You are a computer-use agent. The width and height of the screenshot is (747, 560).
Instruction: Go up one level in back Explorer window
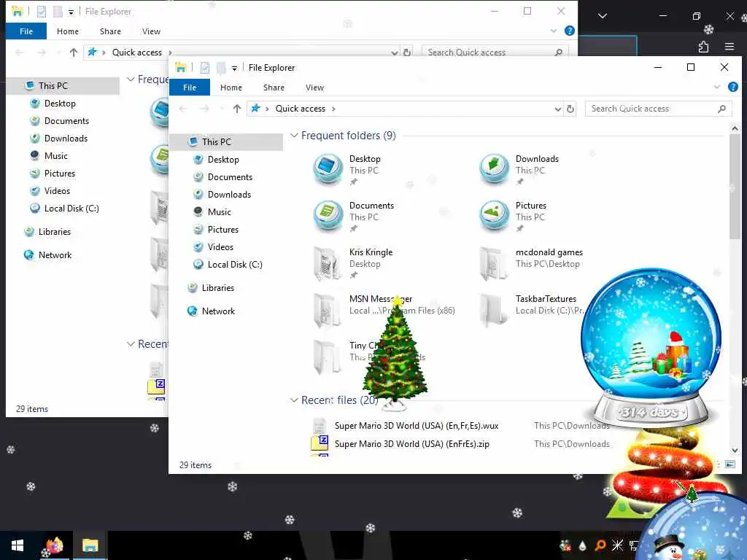tap(74, 52)
